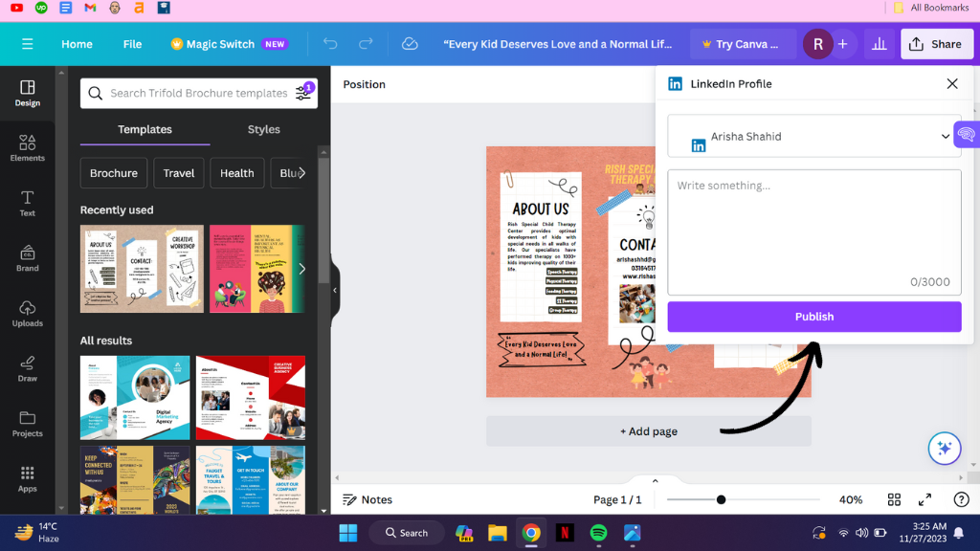Screen dimensions: 980x551
Task: Show more template category chips
Action: pyautogui.click(x=301, y=173)
